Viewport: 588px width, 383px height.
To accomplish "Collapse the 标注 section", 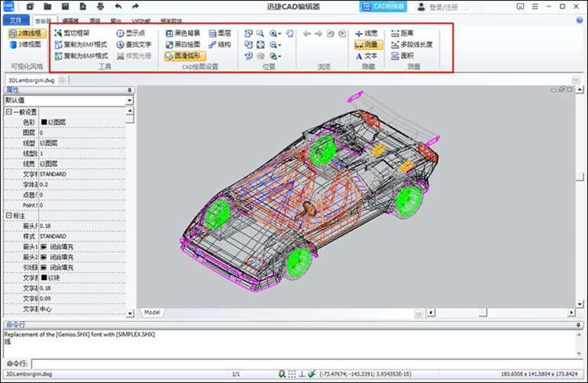I will pyautogui.click(x=9, y=215).
